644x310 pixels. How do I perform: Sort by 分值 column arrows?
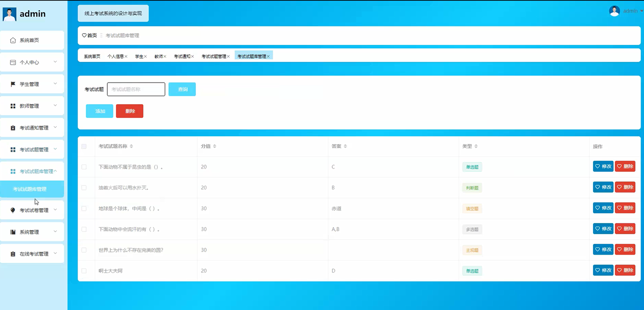pyautogui.click(x=215, y=146)
